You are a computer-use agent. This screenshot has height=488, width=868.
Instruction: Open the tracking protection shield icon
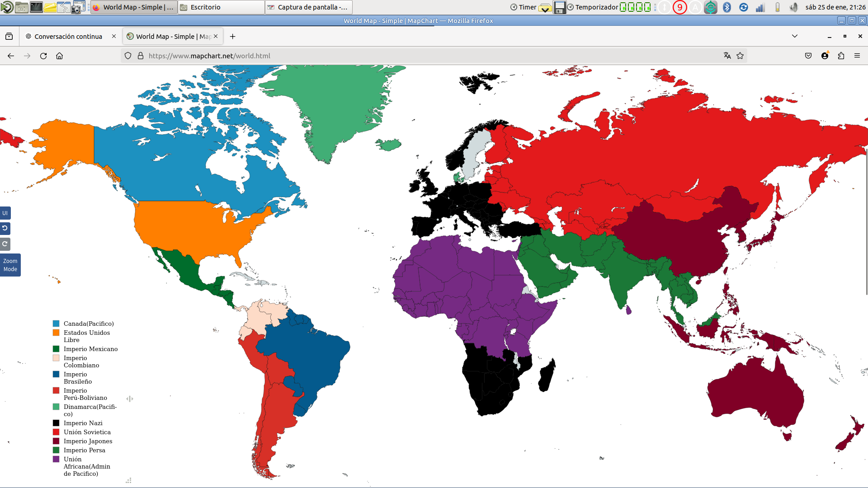click(128, 56)
